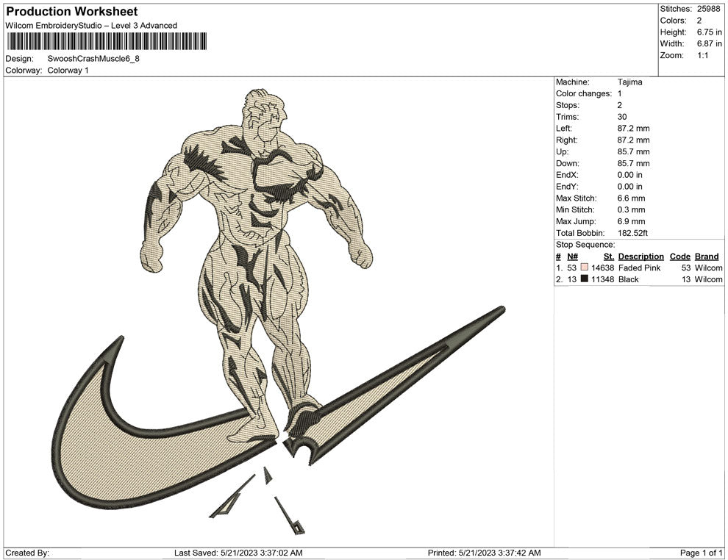The width and height of the screenshot is (728, 560).
Task: Click the design name 'SwooshCrashMuscle6_8'
Action: coord(93,59)
